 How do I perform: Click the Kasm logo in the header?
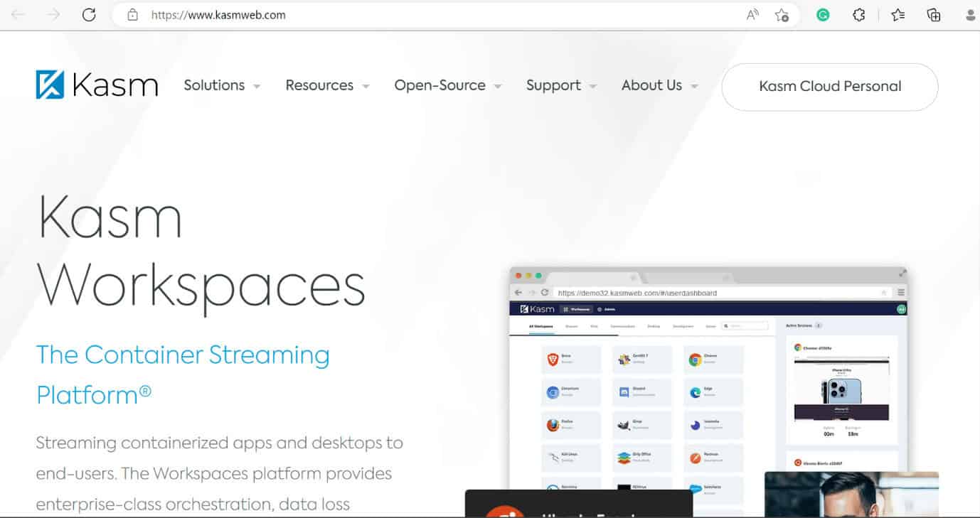[97, 85]
